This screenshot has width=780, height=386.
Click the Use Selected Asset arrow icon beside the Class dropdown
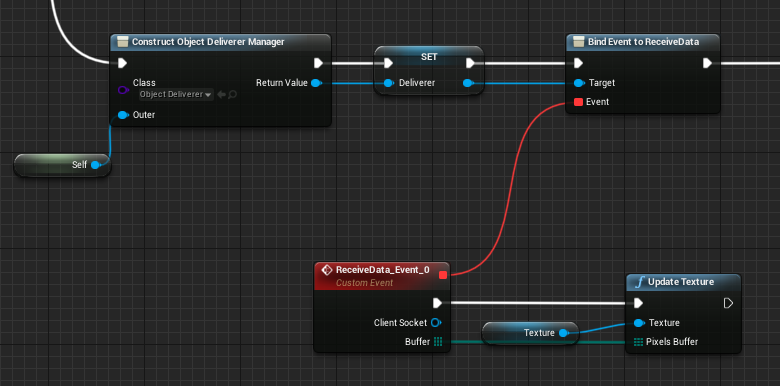coord(222,94)
